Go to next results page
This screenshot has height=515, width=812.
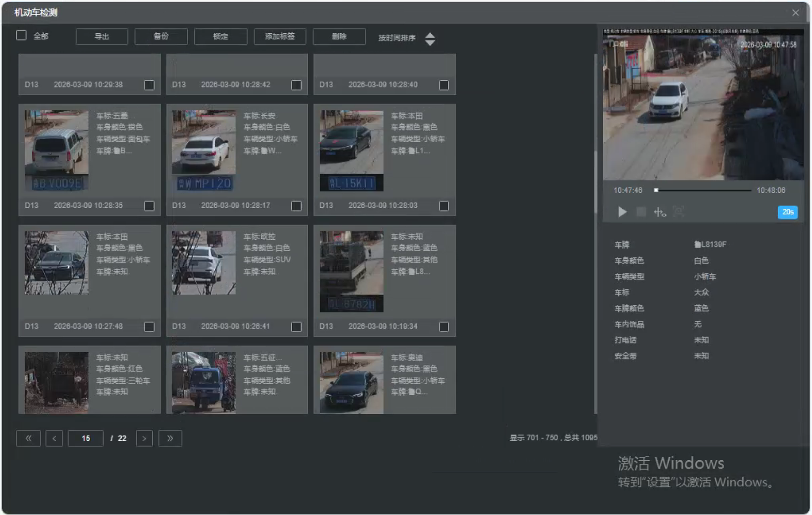pyautogui.click(x=144, y=438)
